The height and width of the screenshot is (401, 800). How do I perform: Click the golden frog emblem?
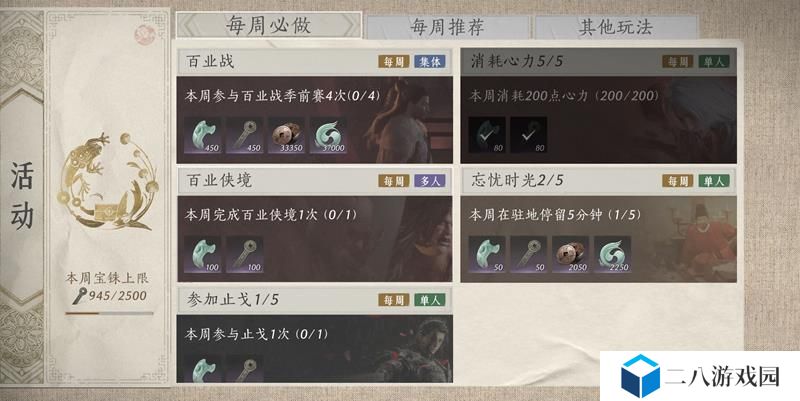coord(107,181)
